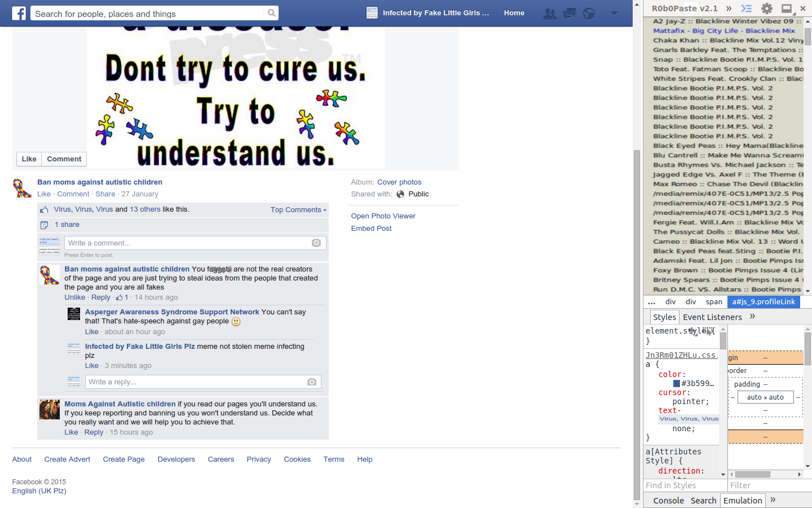Image resolution: width=812 pixels, height=508 pixels.
Task: Click the camera icon in Write a comment
Action: [316, 243]
